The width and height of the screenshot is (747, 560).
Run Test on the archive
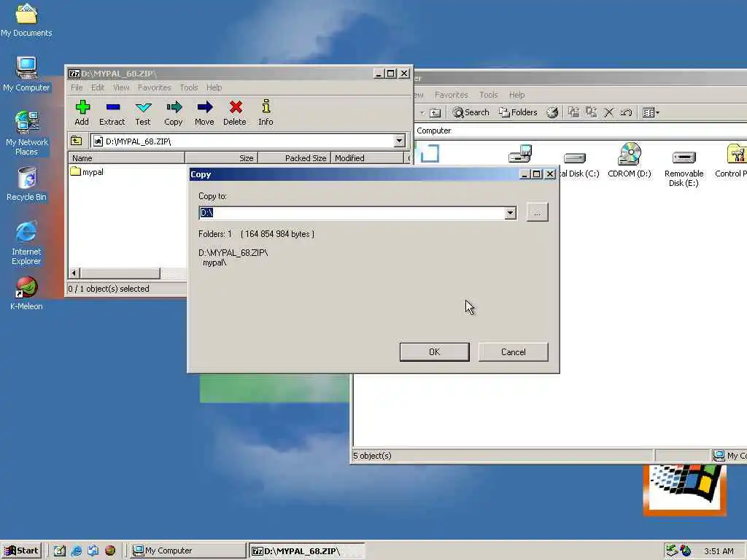pyautogui.click(x=143, y=113)
